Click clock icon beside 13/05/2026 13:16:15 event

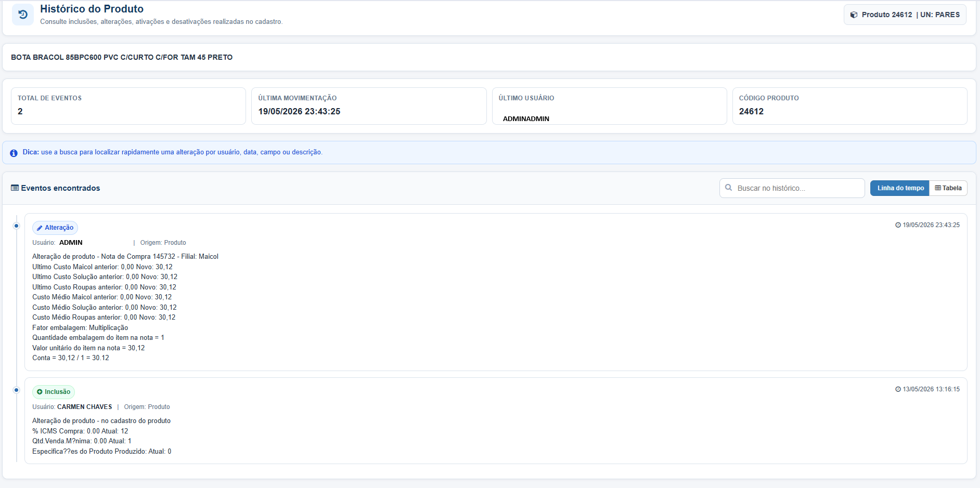point(898,389)
